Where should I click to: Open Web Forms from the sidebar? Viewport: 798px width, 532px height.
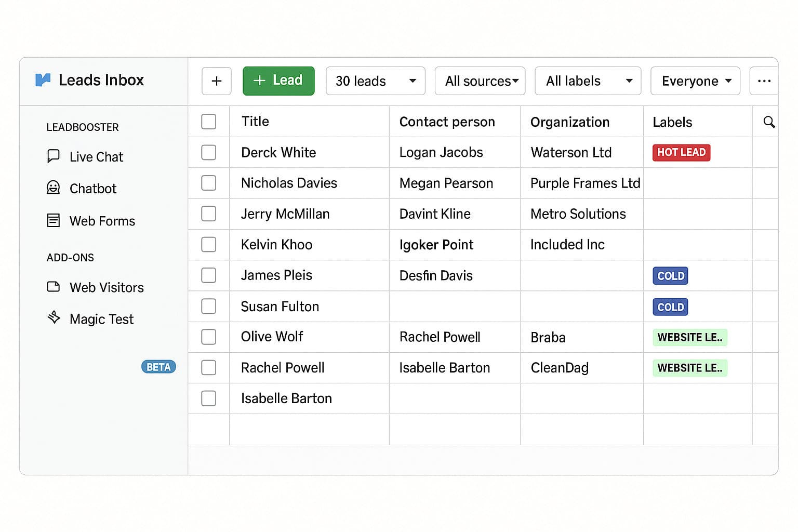(102, 221)
